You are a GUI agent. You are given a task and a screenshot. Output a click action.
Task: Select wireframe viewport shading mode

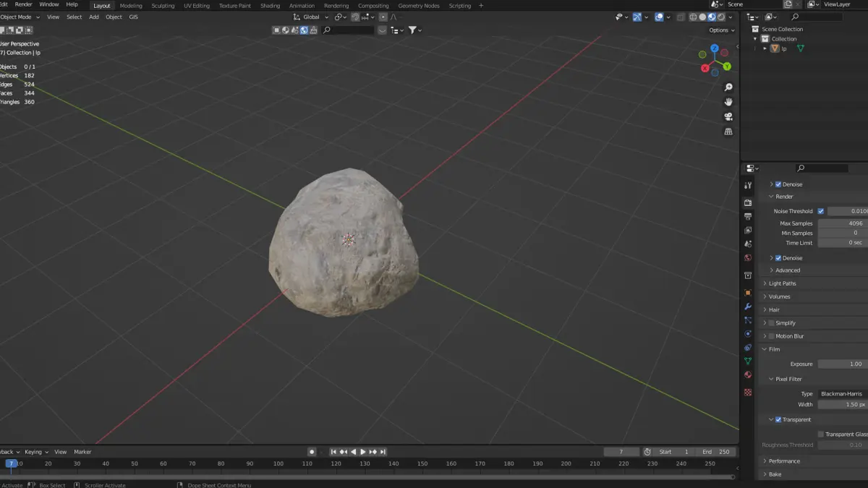coord(693,17)
